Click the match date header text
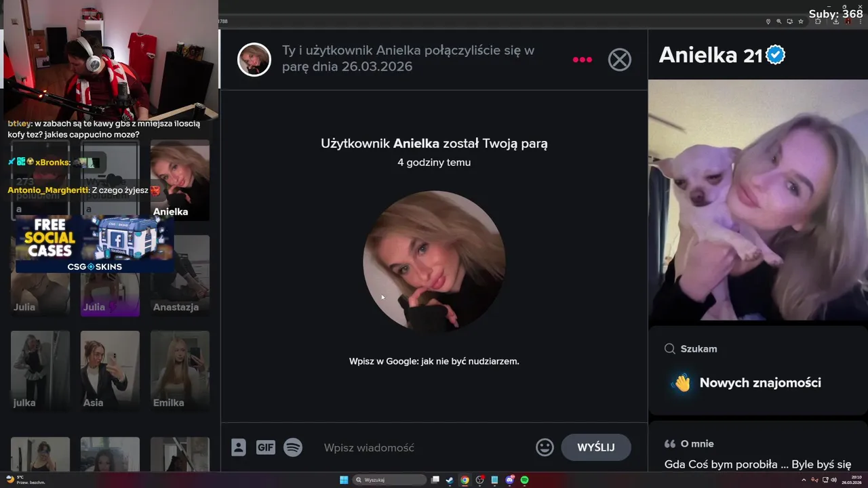 coord(408,58)
